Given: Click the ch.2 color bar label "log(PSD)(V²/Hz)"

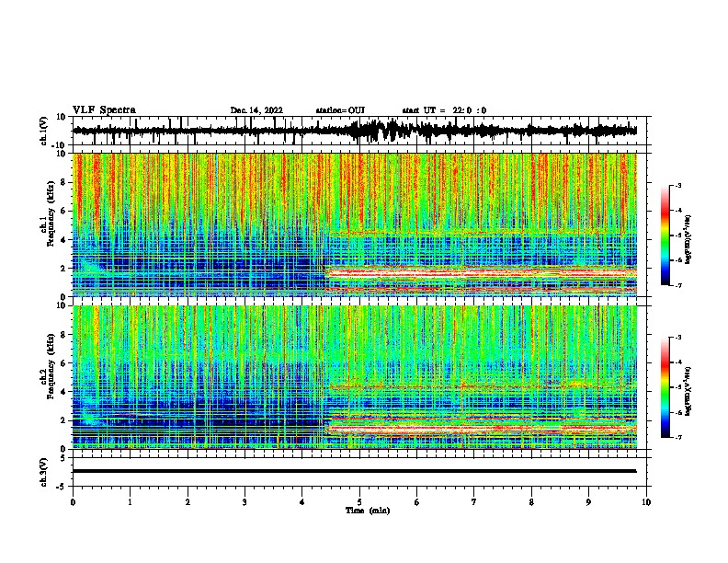Looking at the screenshot, I should (688, 391).
